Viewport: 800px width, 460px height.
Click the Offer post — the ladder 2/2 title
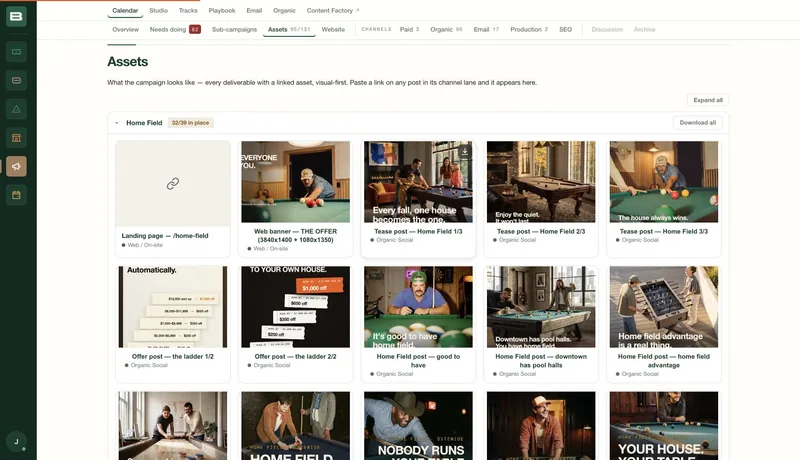[295, 356]
